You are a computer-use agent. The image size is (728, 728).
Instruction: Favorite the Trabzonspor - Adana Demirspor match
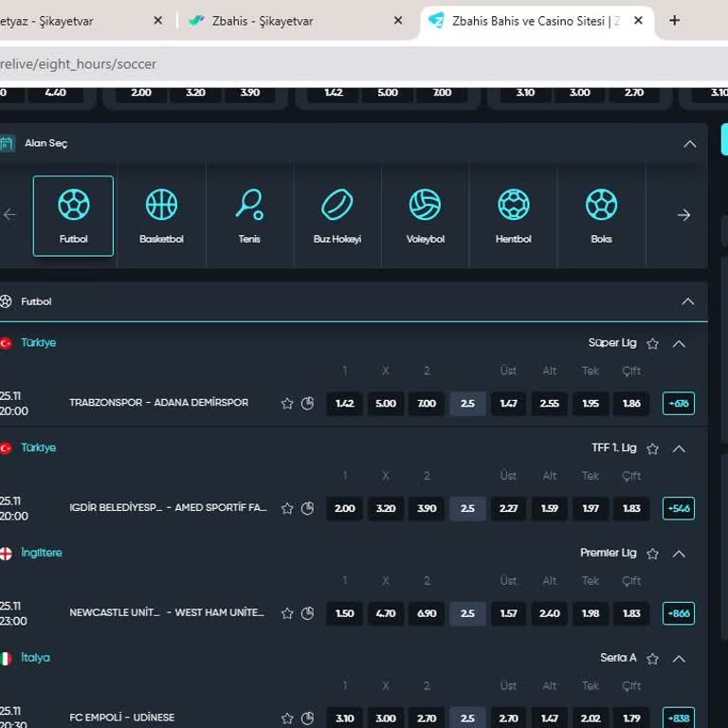coord(287,404)
